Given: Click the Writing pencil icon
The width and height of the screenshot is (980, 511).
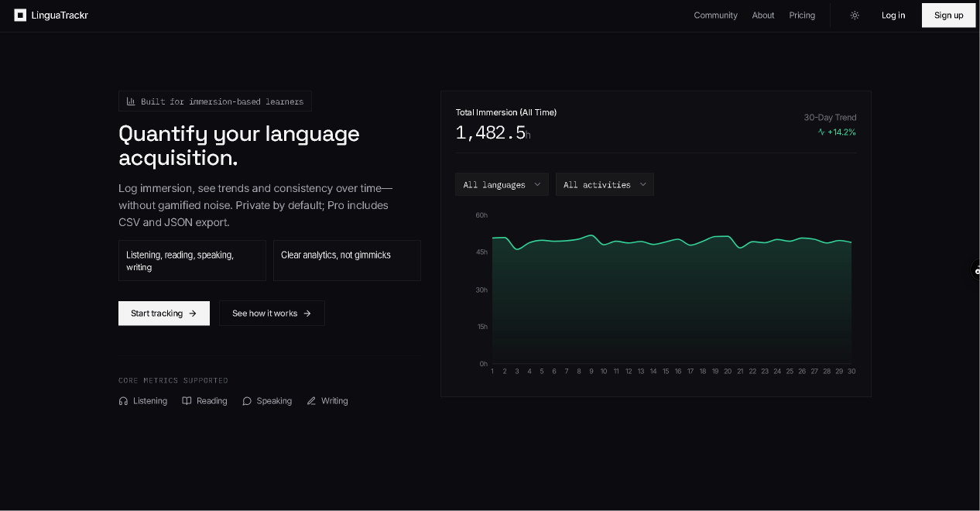Looking at the screenshot, I should [311, 401].
